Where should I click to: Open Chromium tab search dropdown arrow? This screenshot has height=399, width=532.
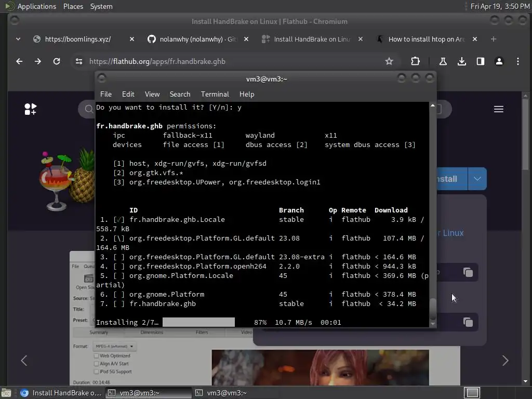tap(18, 39)
